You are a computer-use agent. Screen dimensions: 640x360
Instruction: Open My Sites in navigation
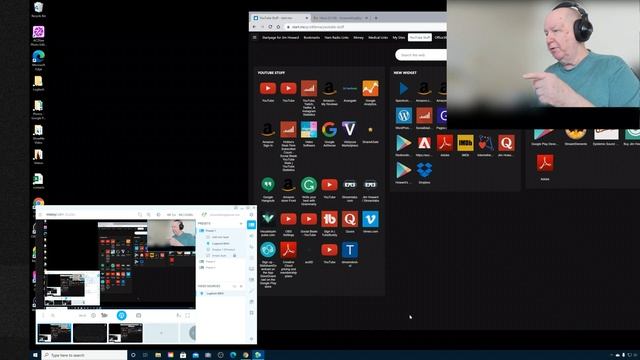coord(399,38)
